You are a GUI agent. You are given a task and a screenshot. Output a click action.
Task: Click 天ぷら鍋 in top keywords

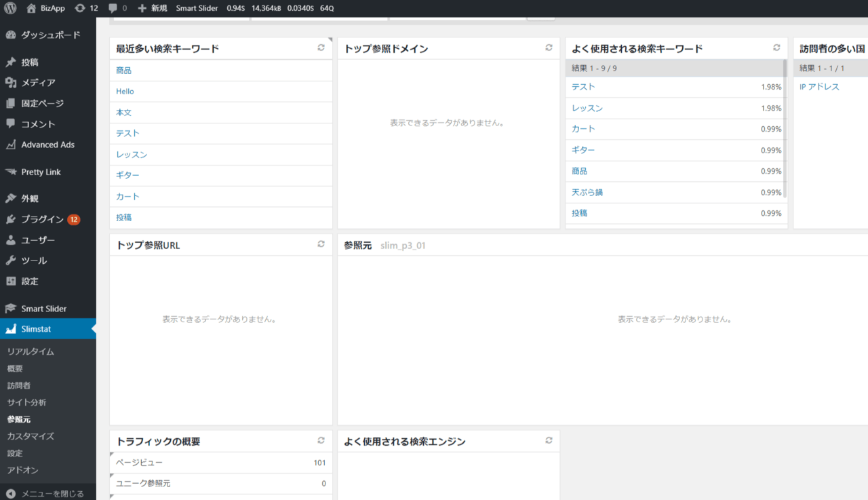587,193
